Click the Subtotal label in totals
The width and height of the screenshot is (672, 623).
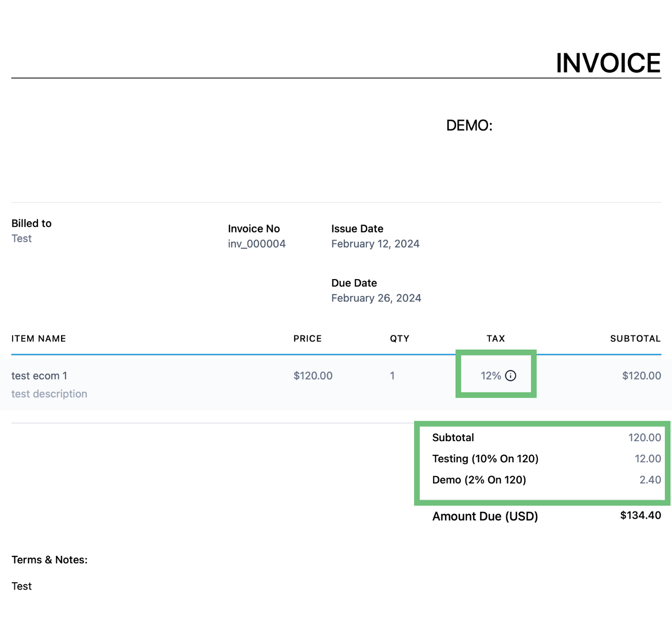pos(453,437)
